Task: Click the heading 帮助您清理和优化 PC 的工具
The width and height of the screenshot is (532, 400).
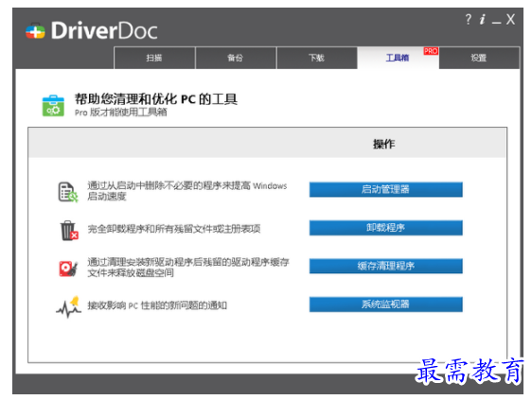Action: coord(156,99)
